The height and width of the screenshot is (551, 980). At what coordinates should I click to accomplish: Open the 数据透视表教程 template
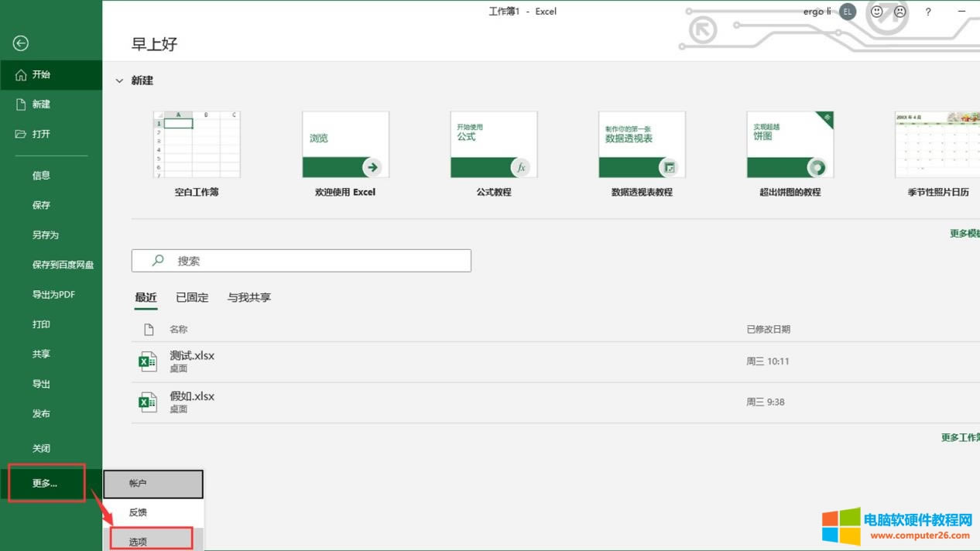(x=642, y=154)
